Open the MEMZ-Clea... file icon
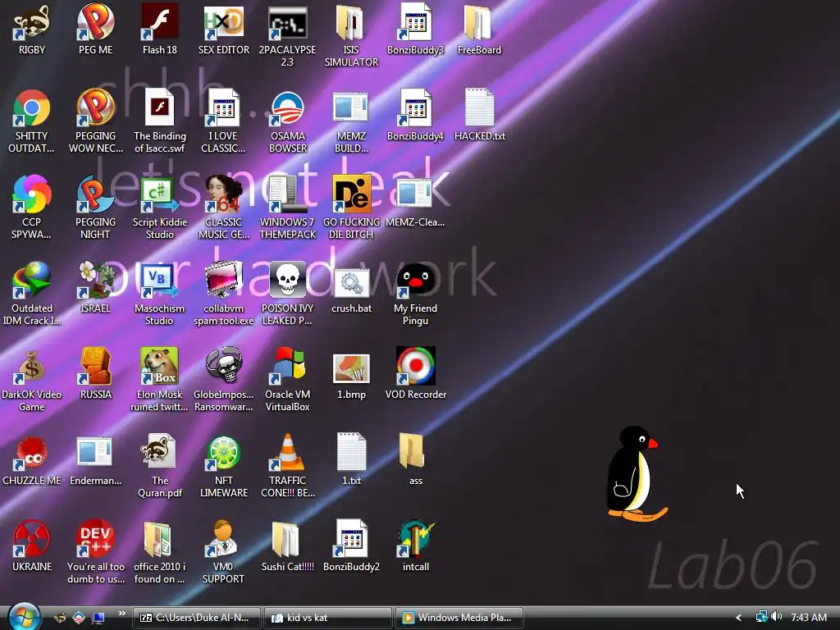The width and height of the screenshot is (840, 630). [x=415, y=194]
